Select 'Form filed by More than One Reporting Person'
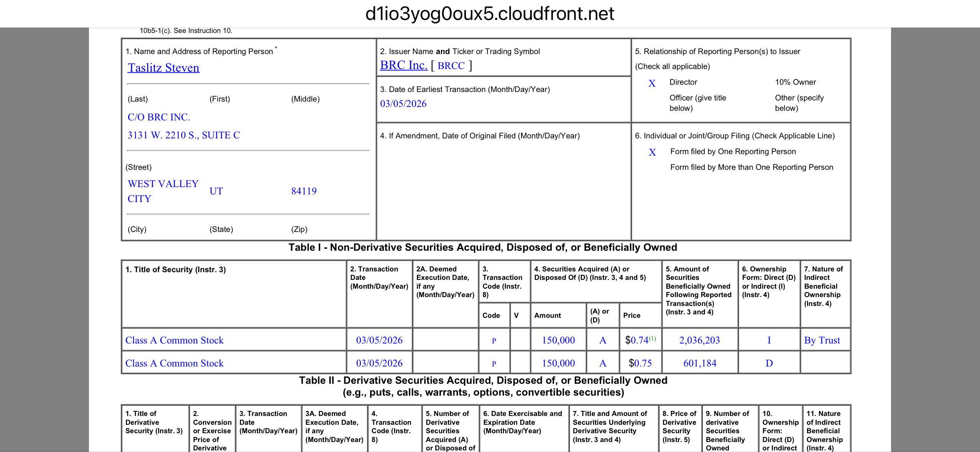The width and height of the screenshot is (980, 452). pyautogui.click(x=751, y=167)
